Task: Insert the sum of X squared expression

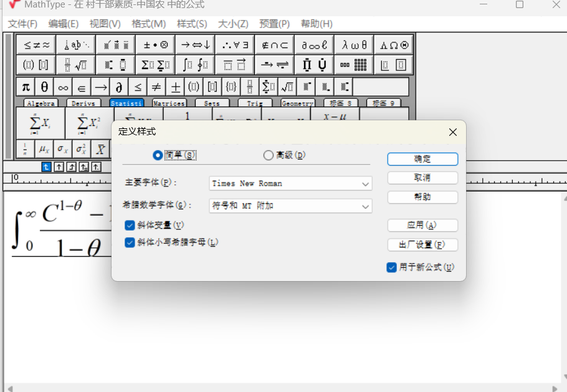Action: pos(89,123)
